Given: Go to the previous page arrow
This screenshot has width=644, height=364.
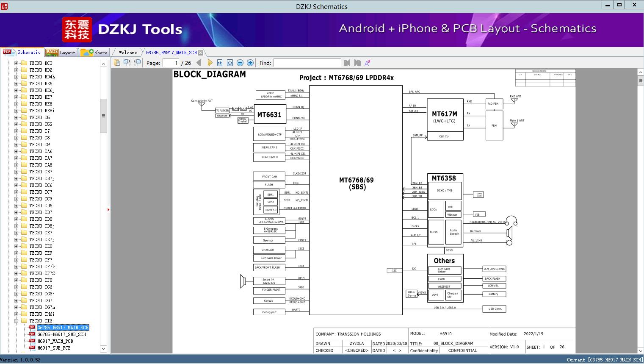Looking at the screenshot, I should (199, 63).
